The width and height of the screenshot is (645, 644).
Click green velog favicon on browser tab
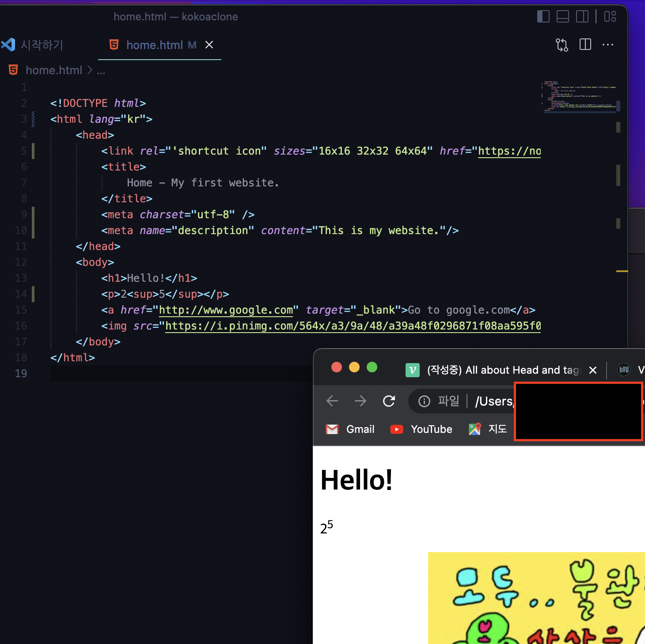coord(412,370)
